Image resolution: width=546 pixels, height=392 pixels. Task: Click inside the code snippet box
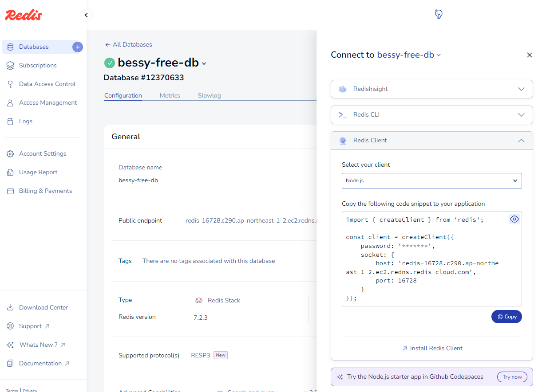[431, 259]
